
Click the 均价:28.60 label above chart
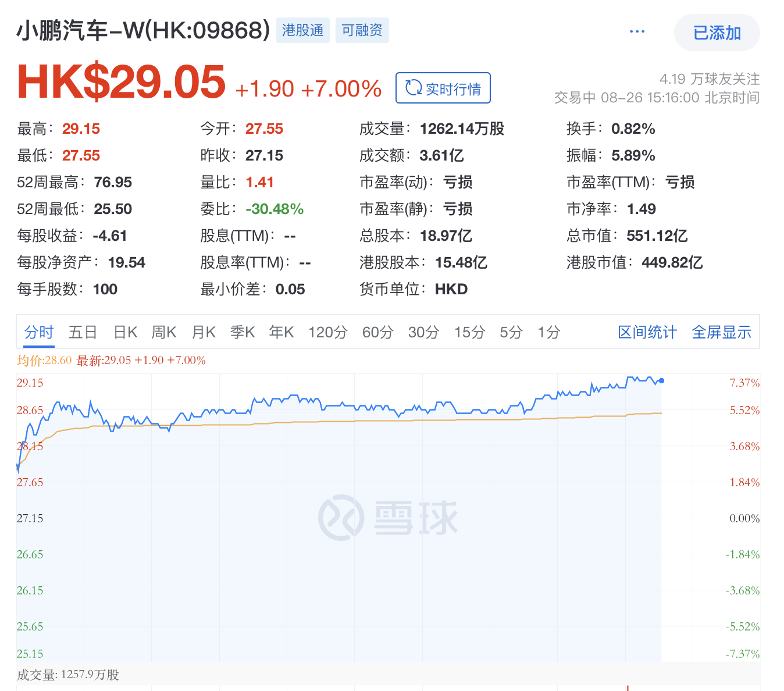coord(44,360)
